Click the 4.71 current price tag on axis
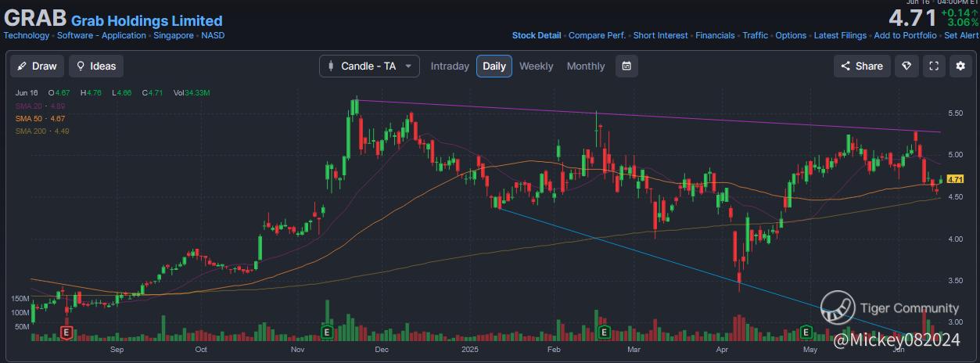Viewport: 980px width, 363px height. coord(954,179)
